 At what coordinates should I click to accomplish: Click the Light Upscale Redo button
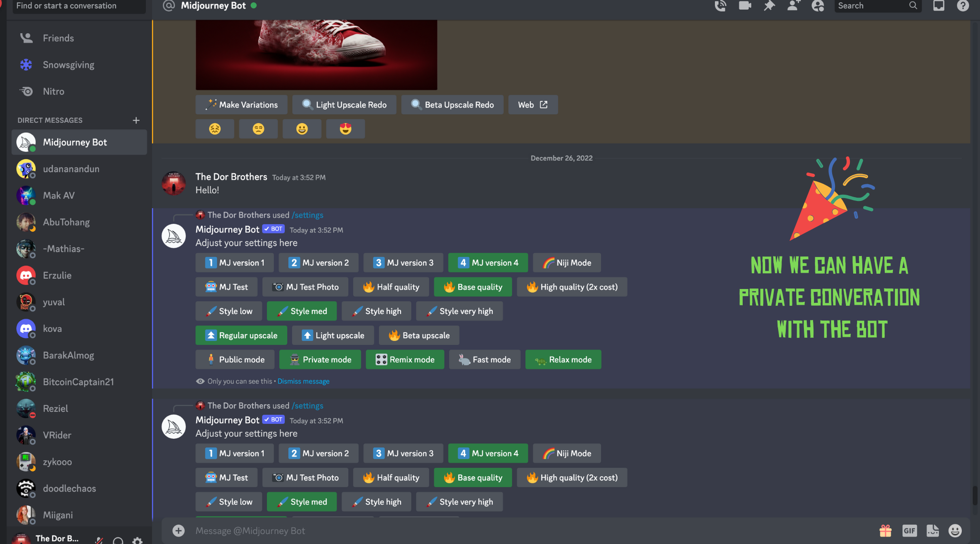pos(345,105)
